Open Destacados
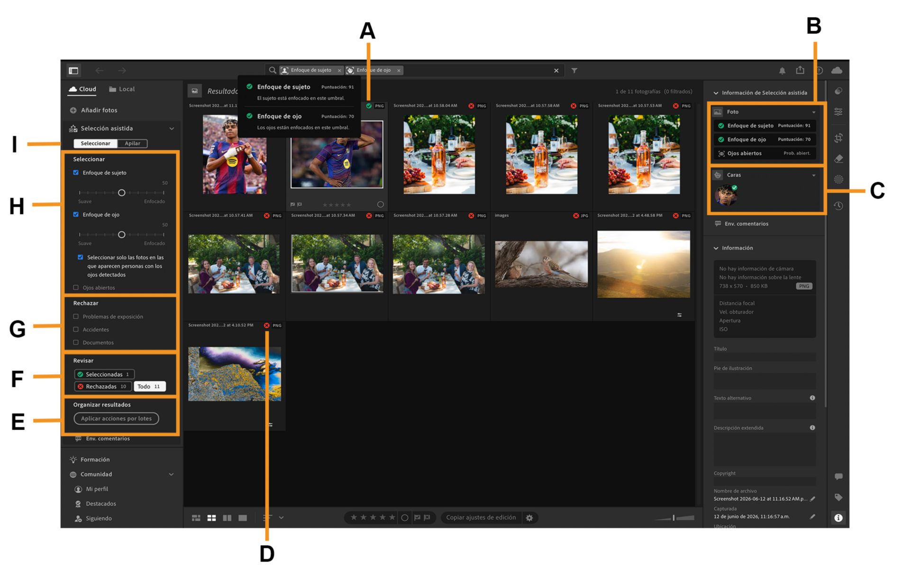Image resolution: width=910 pixels, height=588 pixels. click(95, 504)
